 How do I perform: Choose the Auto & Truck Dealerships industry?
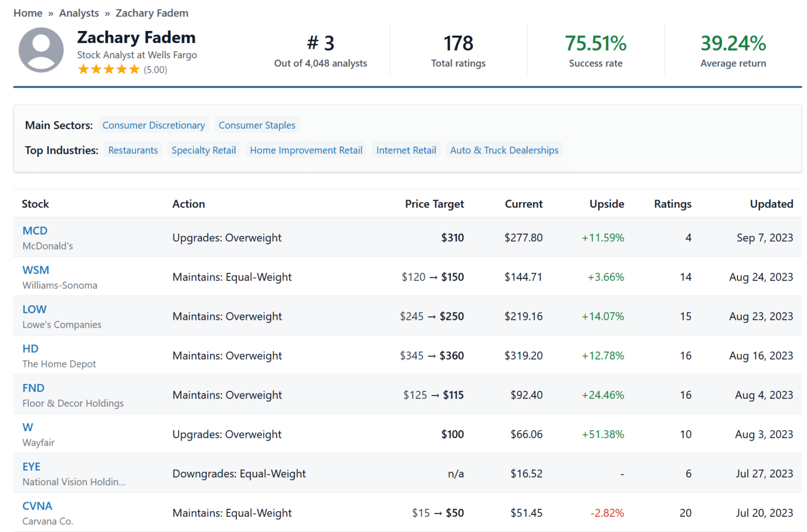coord(504,150)
